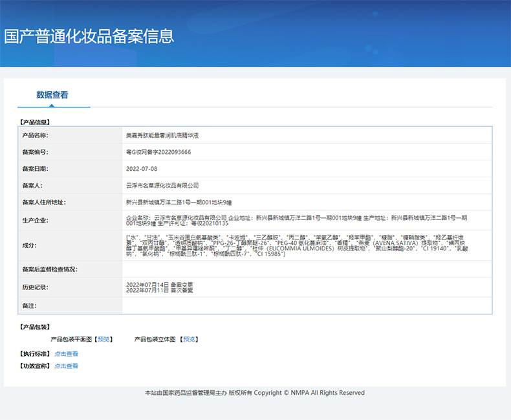Select the filer name 云浮市名草源化妆品有限公司

point(162,186)
